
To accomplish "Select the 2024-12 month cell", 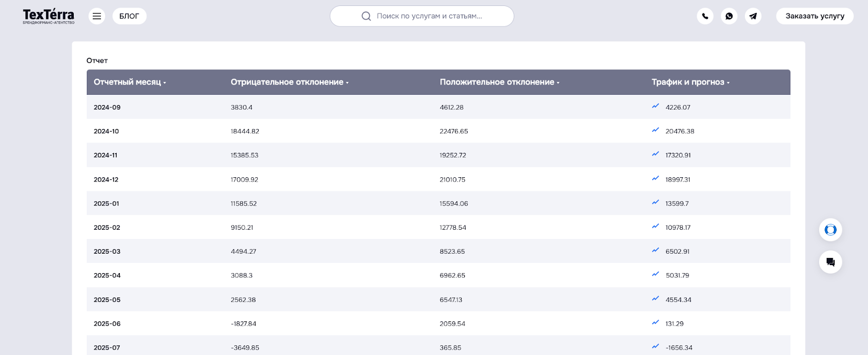I will (106, 179).
